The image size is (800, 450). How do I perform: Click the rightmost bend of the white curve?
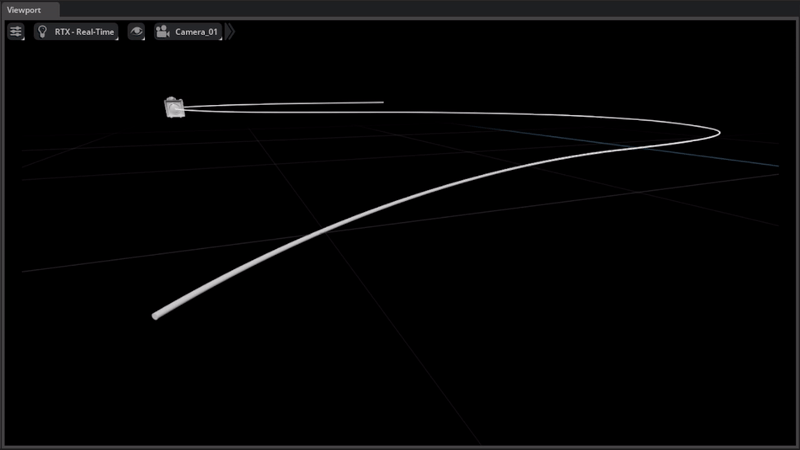[718, 132]
